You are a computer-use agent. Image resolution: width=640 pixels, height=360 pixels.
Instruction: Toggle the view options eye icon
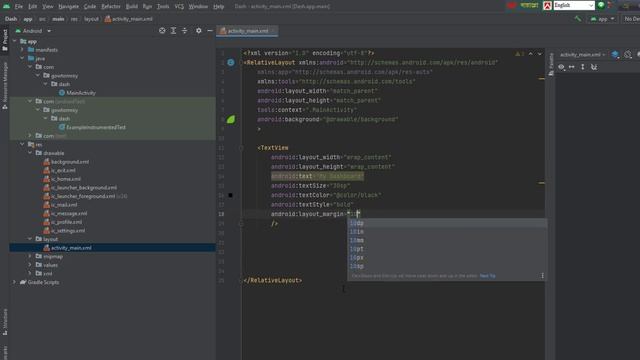coord(562,67)
